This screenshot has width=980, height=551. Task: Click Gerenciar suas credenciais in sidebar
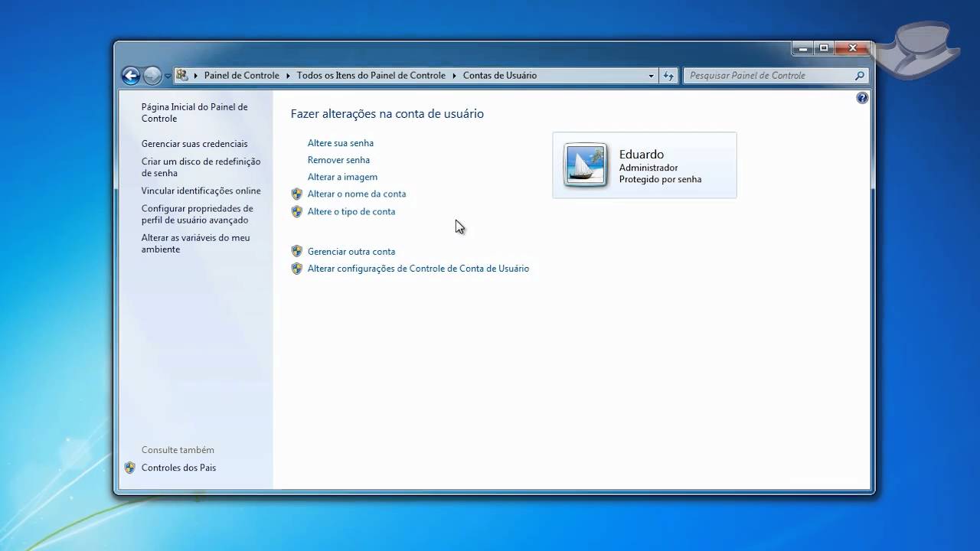pos(194,144)
